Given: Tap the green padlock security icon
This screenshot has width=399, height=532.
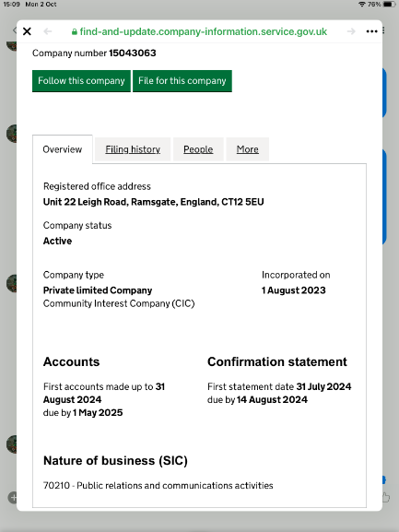Looking at the screenshot, I should [x=75, y=32].
